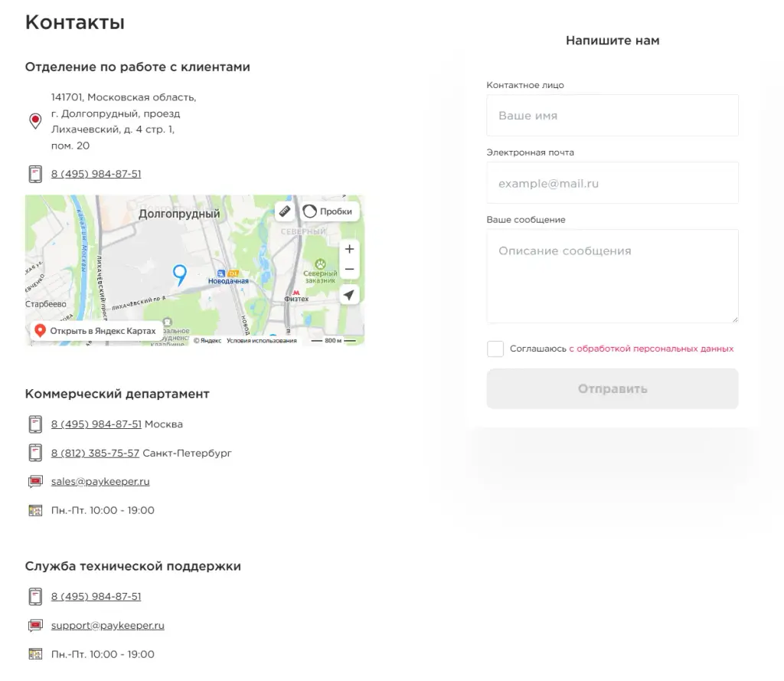Image resolution: width=784 pixels, height=681 pixels.
Task: Click the Северный заказник park icon on map
Action: pos(320,264)
